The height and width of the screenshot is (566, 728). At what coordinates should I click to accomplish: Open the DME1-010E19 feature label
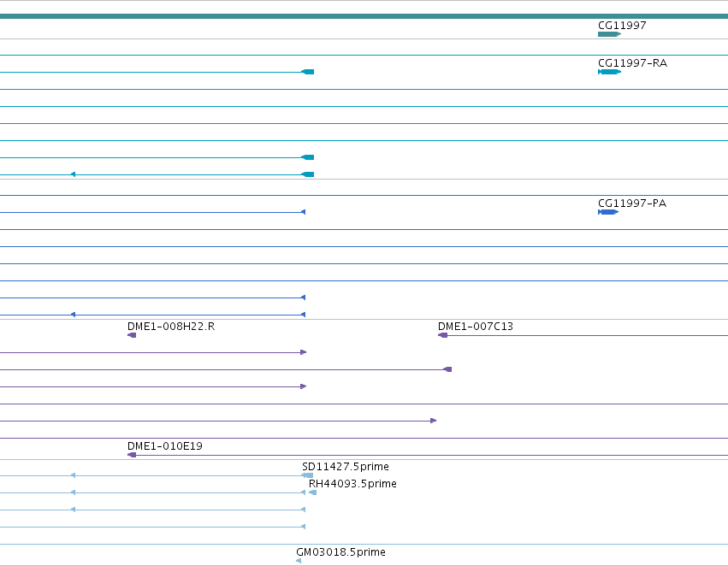pos(165,446)
